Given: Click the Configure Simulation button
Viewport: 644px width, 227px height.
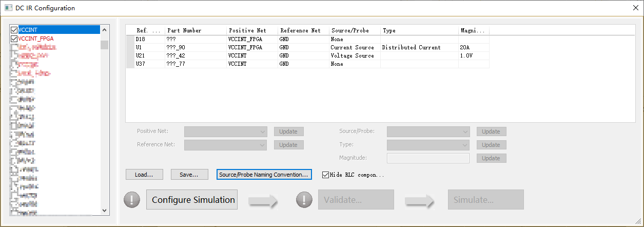Looking at the screenshot, I should click(193, 200).
